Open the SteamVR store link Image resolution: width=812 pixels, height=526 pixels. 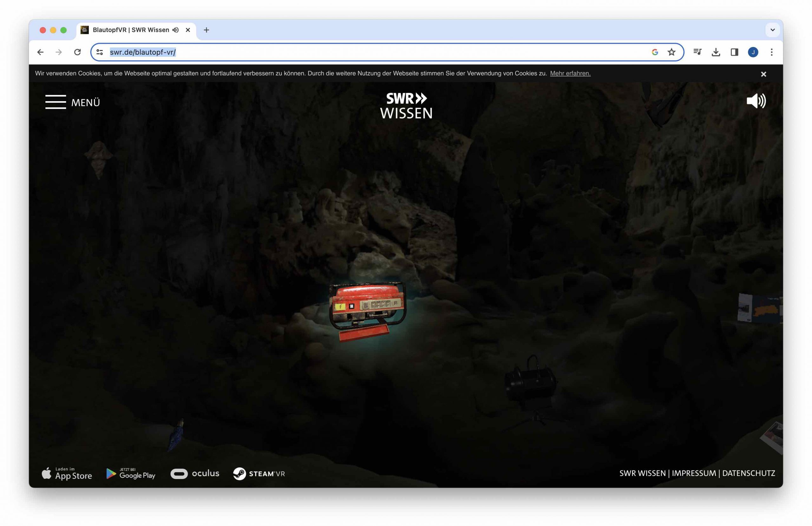[x=259, y=473]
